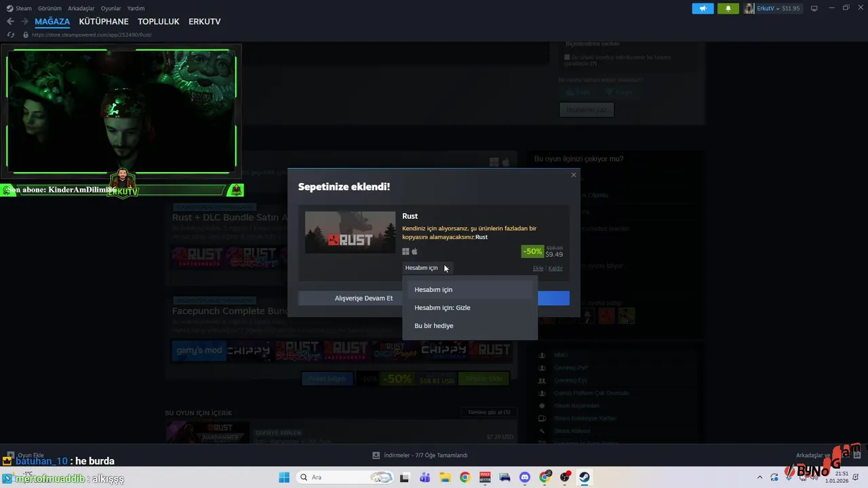Click the $9.49 discounted price
868x488 pixels.
[x=554, y=254]
